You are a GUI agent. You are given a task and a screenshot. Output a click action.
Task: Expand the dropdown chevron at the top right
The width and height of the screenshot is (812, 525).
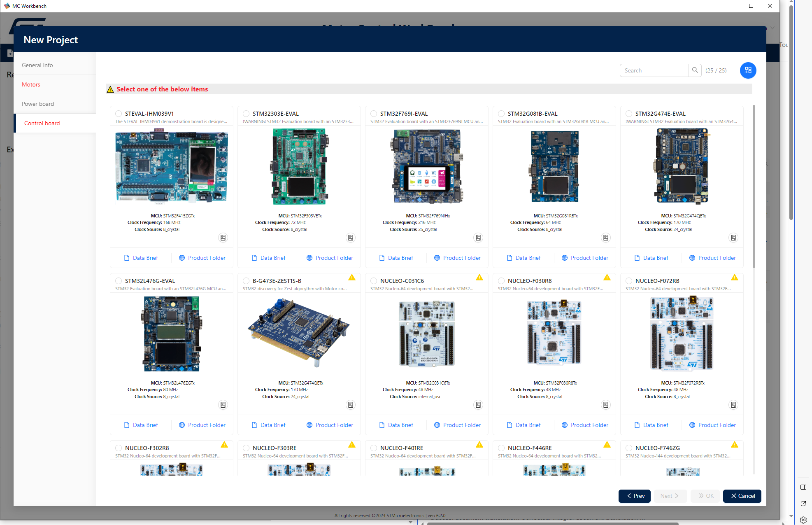(773, 28)
